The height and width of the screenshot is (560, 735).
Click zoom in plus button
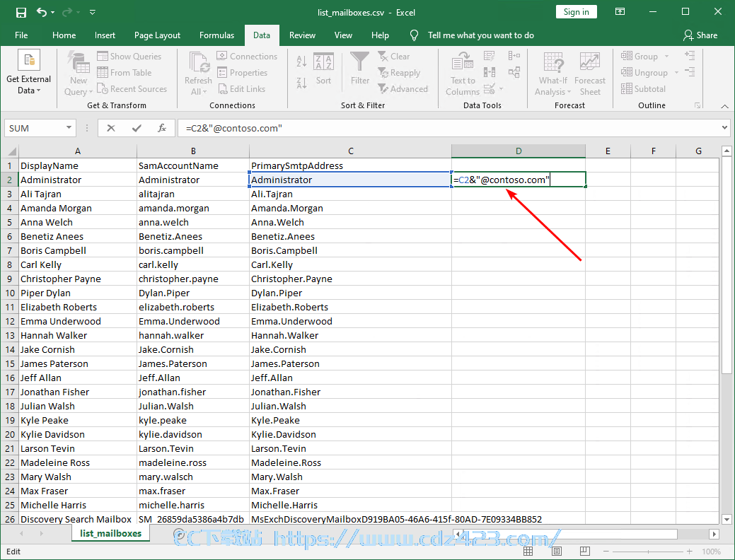[689, 552]
